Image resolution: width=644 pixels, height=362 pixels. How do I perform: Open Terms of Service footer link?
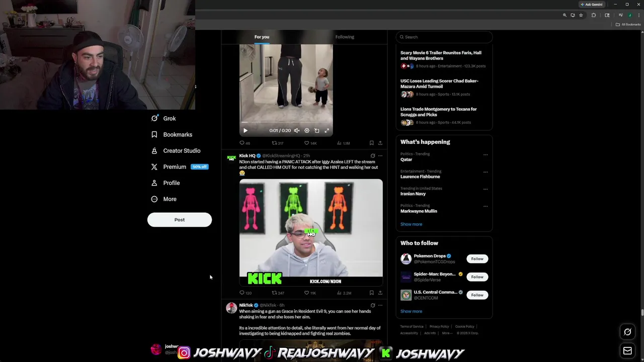(412, 327)
